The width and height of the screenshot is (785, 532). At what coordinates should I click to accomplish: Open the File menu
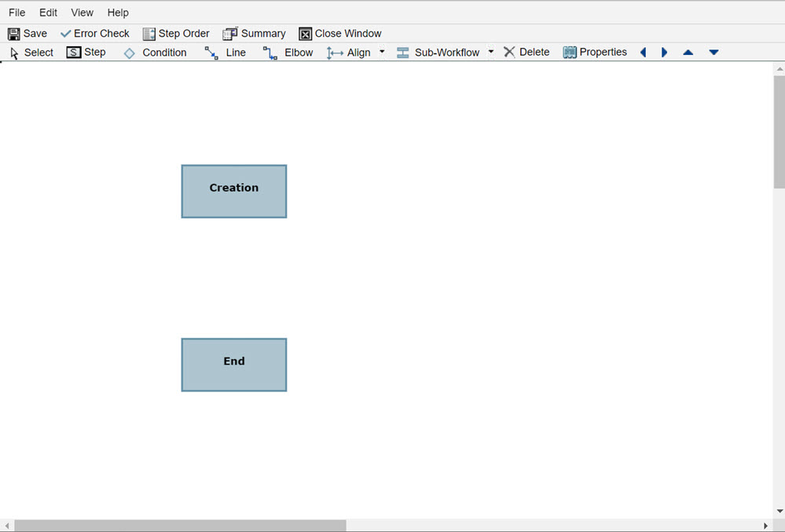(16, 12)
